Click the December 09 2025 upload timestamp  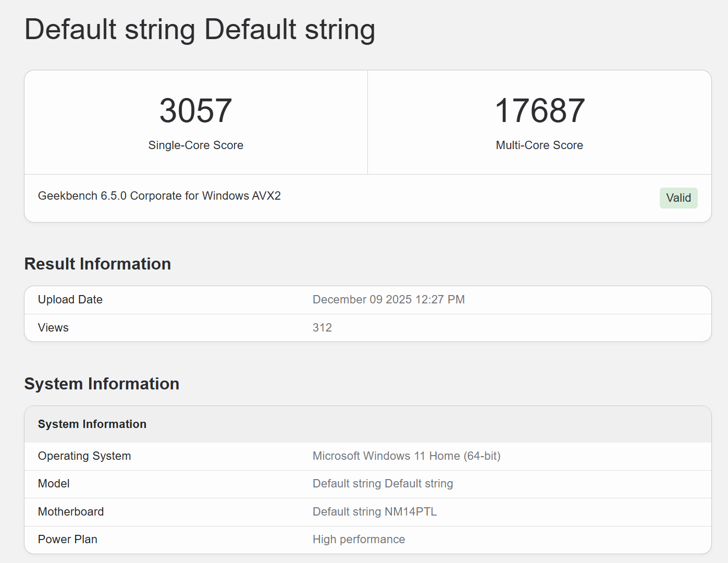tap(388, 300)
